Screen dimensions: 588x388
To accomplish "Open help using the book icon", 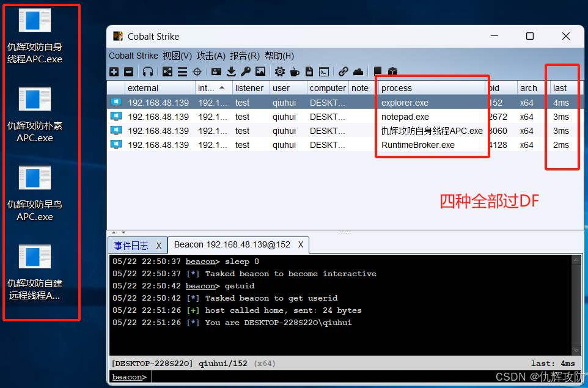I will pyautogui.click(x=378, y=71).
